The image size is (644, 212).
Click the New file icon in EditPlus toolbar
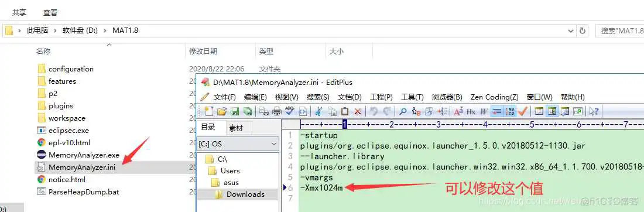pyautogui.click(x=209, y=111)
